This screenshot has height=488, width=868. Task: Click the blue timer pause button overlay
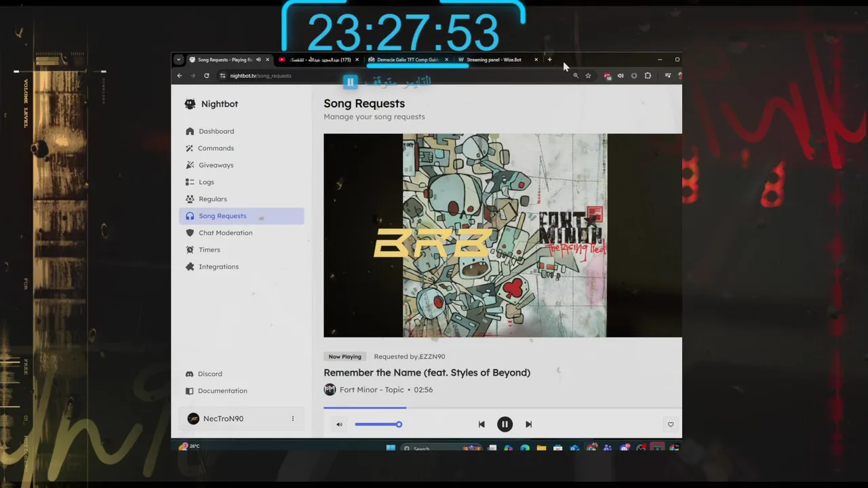[x=350, y=82]
